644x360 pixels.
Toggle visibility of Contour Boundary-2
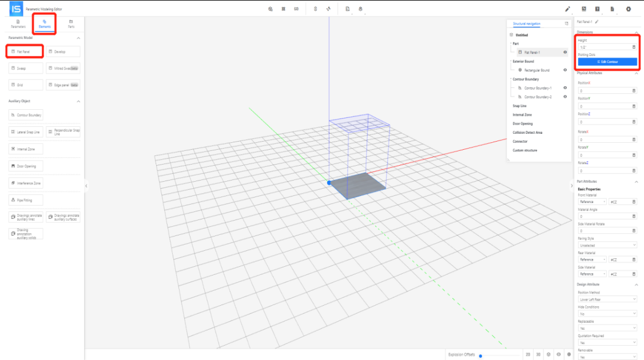tap(565, 97)
